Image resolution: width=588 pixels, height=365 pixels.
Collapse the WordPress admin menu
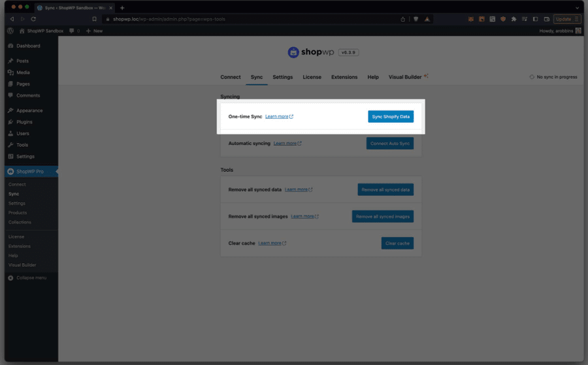[27, 278]
